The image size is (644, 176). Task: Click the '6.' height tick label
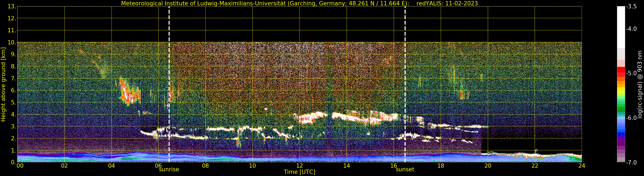pyautogui.click(x=13, y=90)
